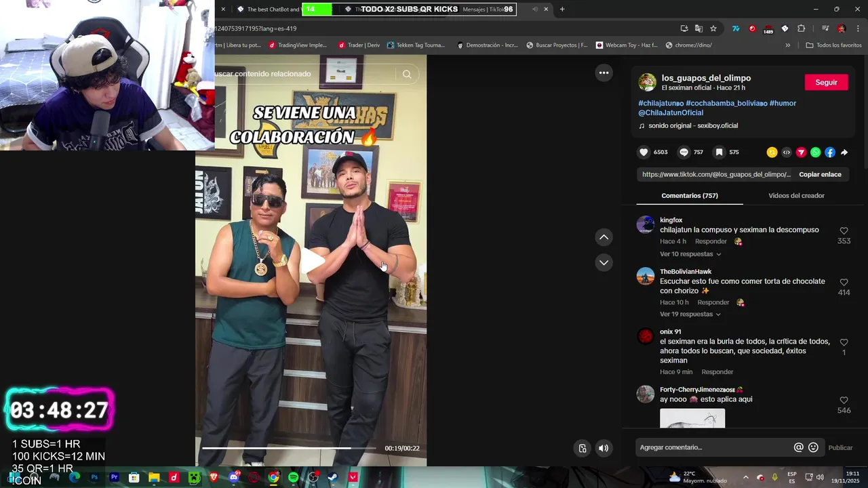868x488 pixels.
Task: Insert mention with @ icon
Action: [x=799, y=447]
